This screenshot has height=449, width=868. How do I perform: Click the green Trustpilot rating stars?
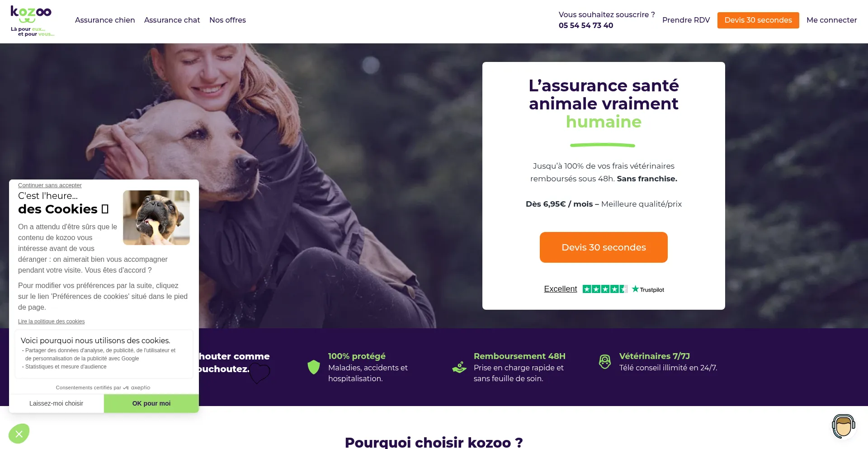point(605,289)
